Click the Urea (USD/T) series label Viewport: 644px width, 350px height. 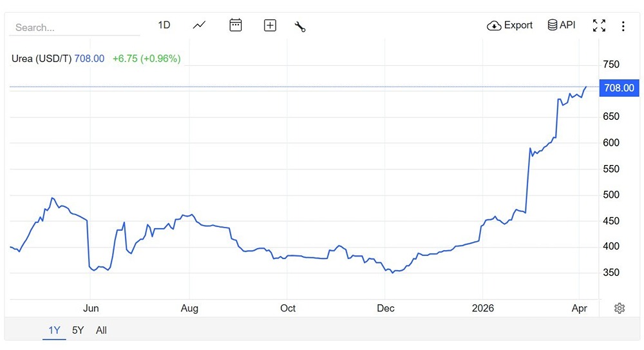point(41,59)
